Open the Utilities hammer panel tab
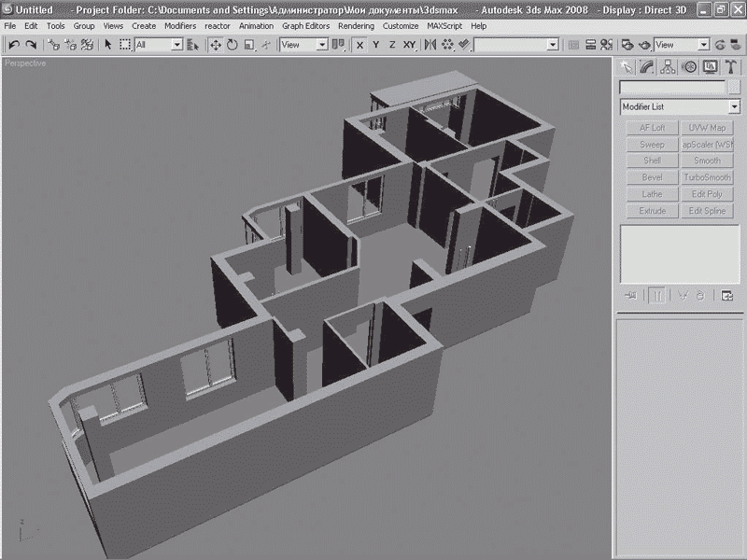The image size is (747, 560). [731, 66]
